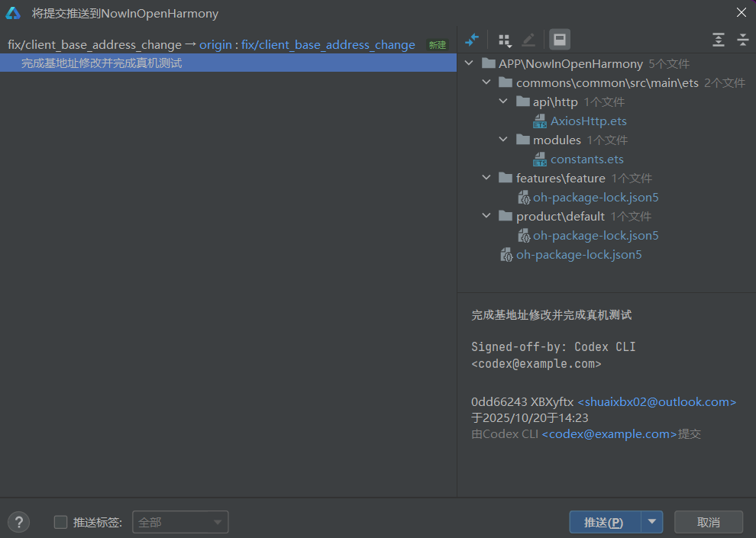Click the AxiosHttp.ets file icon

coord(540,121)
